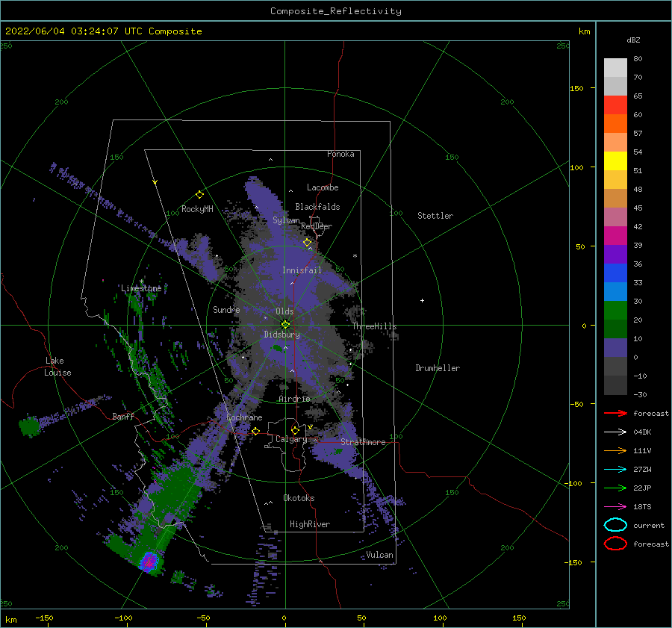Click the red forecast ellipse icon
The height and width of the screenshot is (628, 672).
tap(615, 544)
